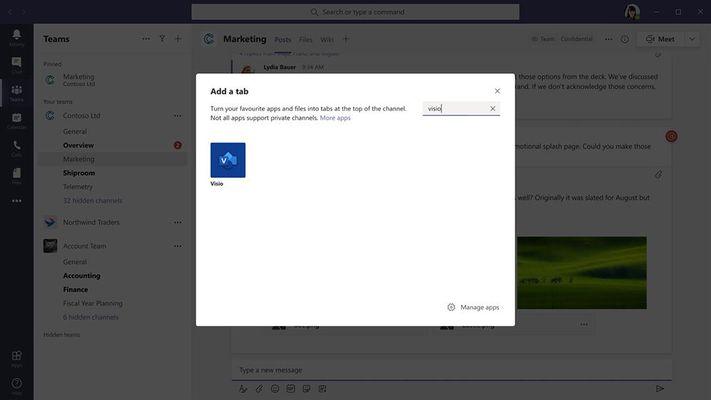Expand 6 hidden channels

click(91, 317)
